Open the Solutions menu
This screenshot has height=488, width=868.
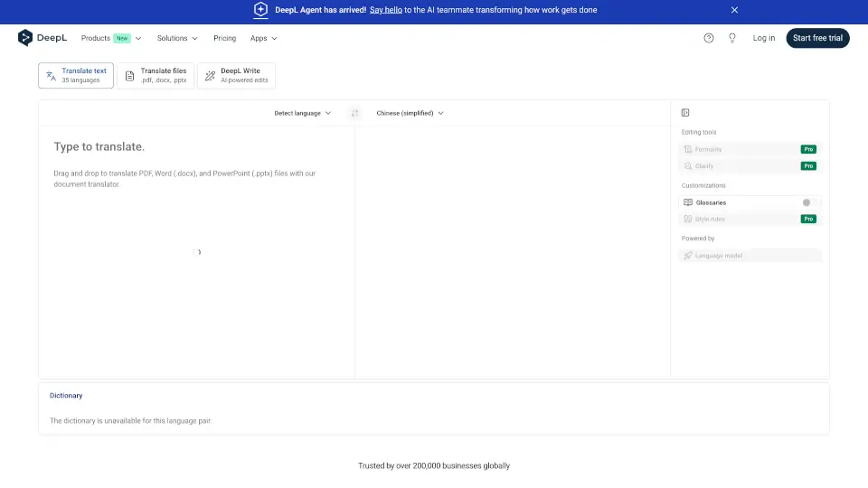177,38
